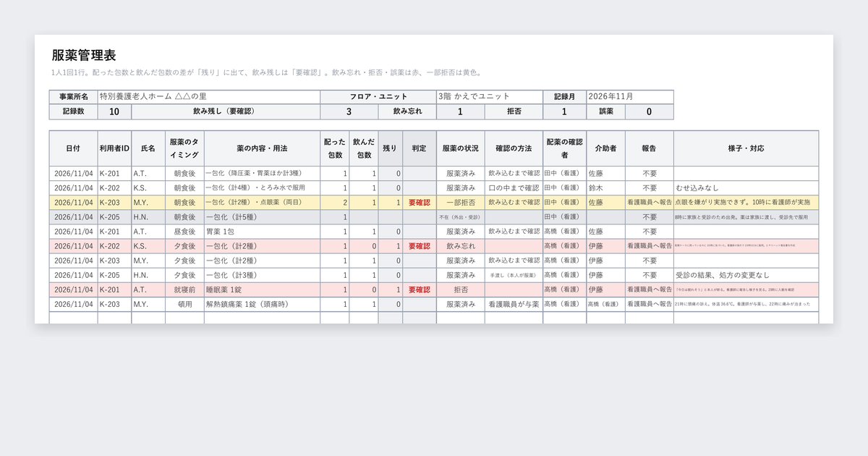868x456 pixels.
Task: Select the 残り column header
Action: coord(391,148)
